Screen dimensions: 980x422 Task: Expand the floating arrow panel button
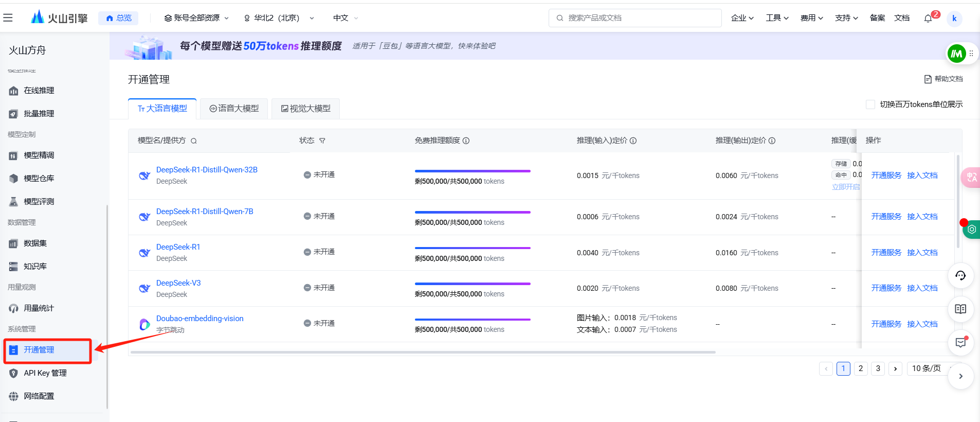click(960, 376)
